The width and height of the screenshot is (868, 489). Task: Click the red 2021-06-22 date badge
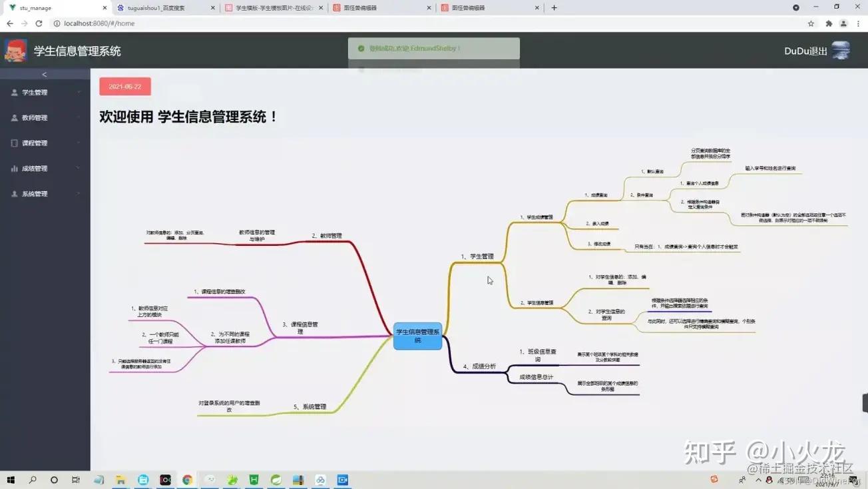point(124,86)
